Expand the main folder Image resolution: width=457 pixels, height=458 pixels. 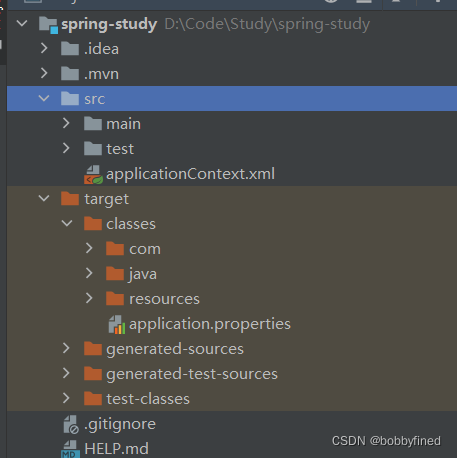click(66, 124)
